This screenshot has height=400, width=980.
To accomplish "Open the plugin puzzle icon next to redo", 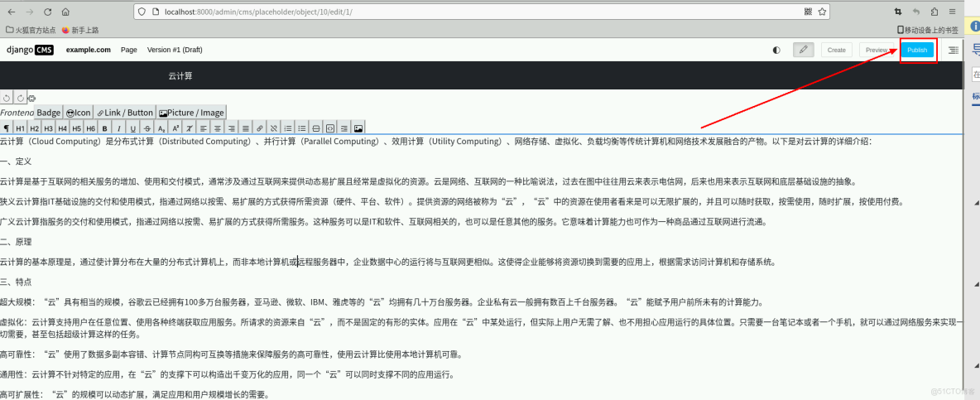I will 32,98.
